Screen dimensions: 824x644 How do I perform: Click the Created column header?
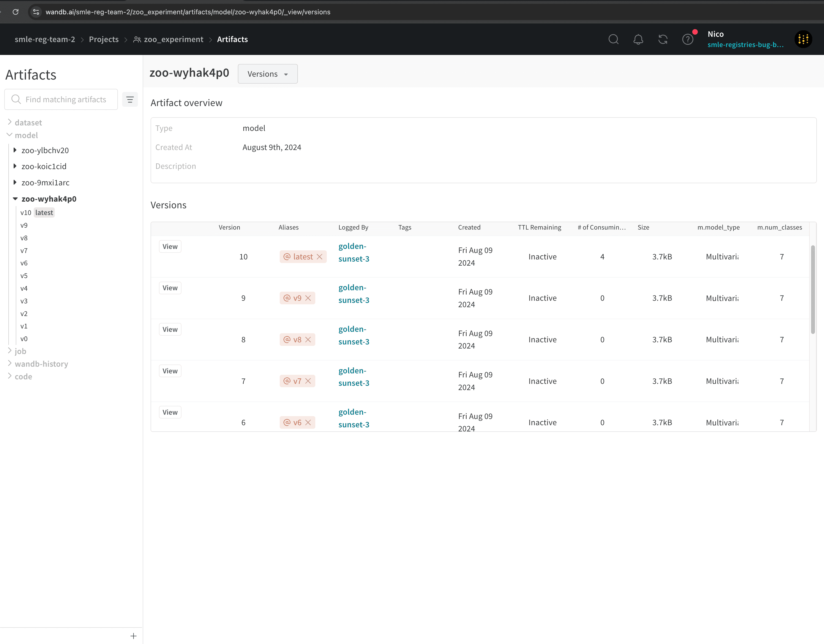(469, 227)
